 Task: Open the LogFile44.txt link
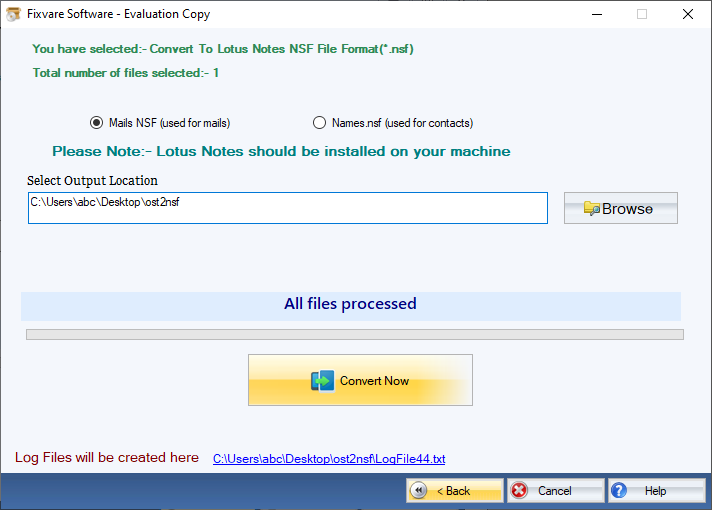pos(329,459)
